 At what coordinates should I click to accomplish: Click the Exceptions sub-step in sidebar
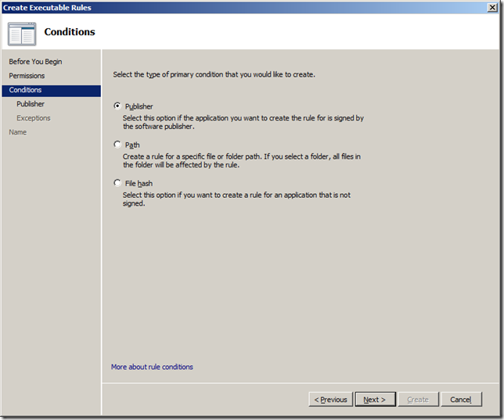33,118
